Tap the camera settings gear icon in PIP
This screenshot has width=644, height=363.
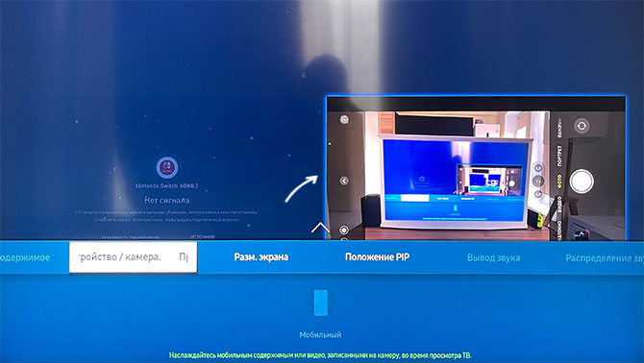345,119
